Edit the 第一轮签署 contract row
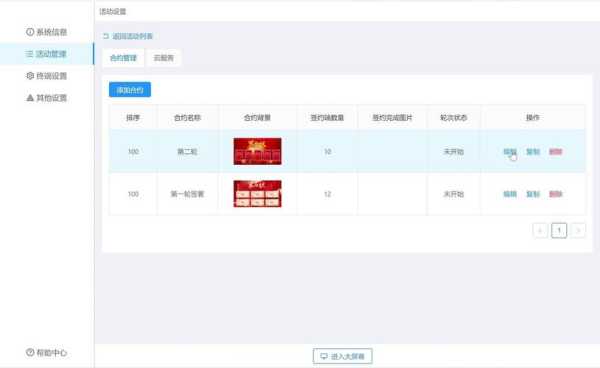 pyautogui.click(x=510, y=194)
